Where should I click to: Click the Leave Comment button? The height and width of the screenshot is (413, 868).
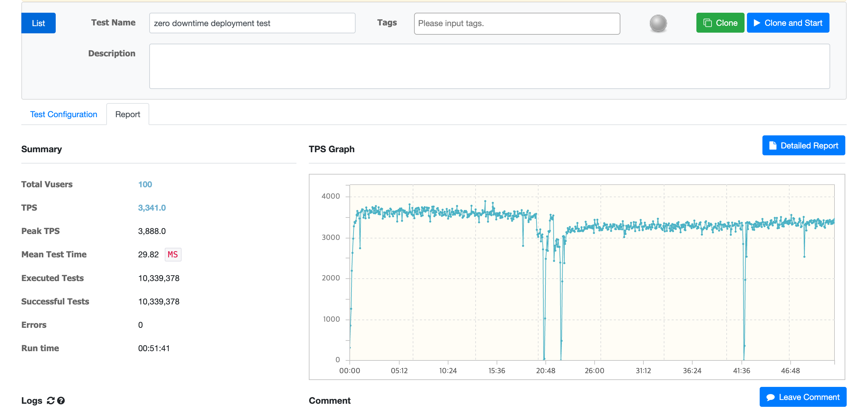pos(803,397)
